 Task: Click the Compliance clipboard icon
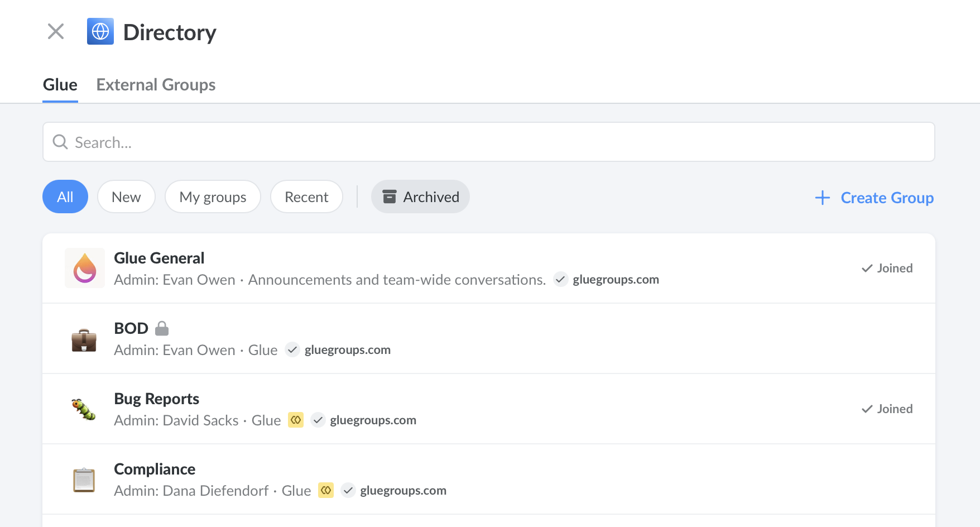pos(84,480)
